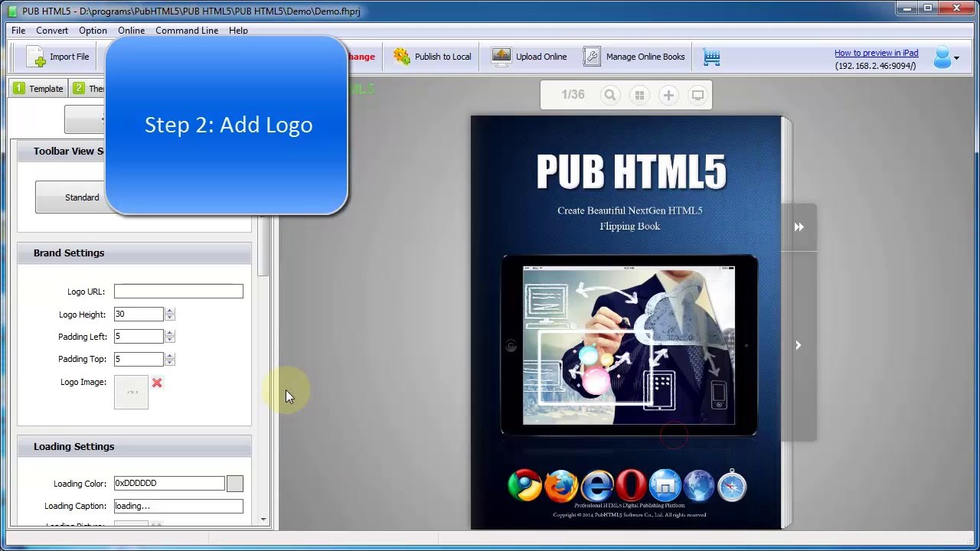The height and width of the screenshot is (551, 980).
Task: Click the shopping cart icon
Action: click(x=712, y=57)
